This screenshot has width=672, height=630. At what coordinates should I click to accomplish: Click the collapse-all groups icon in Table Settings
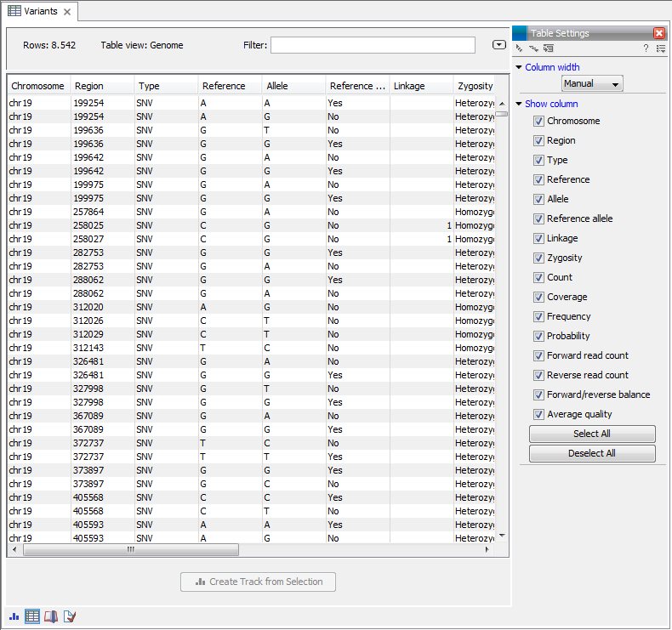click(520, 48)
